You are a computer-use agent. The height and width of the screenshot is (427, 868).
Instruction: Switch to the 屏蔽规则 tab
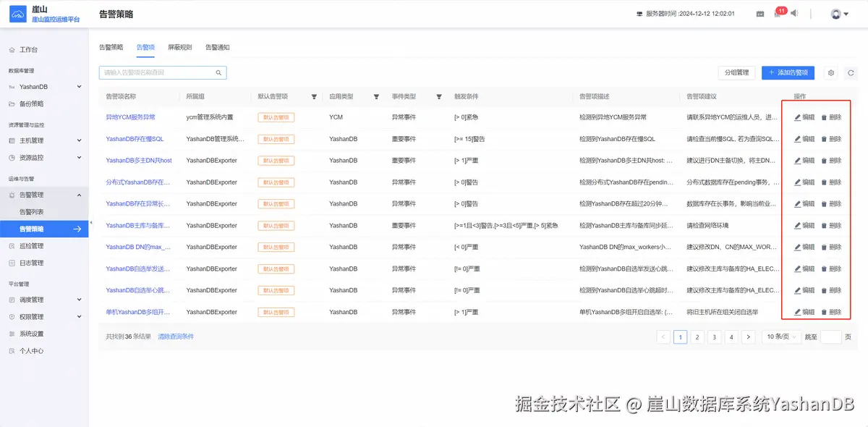(x=179, y=47)
